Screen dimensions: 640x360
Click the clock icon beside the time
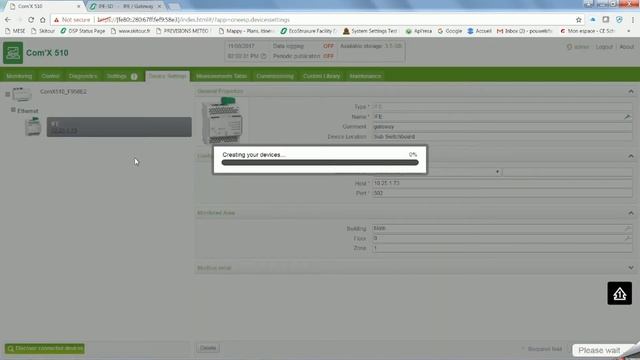pyautogui.click(x=264, y=56)
